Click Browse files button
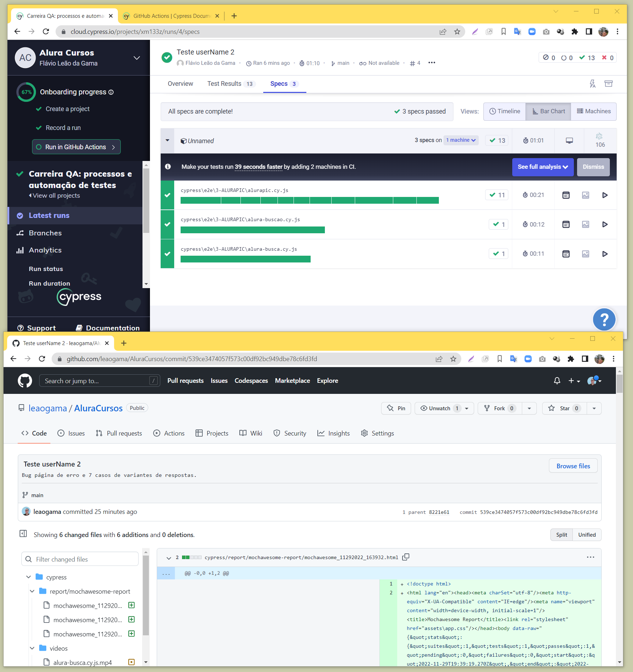Screen dimensions: 633x672 pyautogui.click(x=573, y=466)
